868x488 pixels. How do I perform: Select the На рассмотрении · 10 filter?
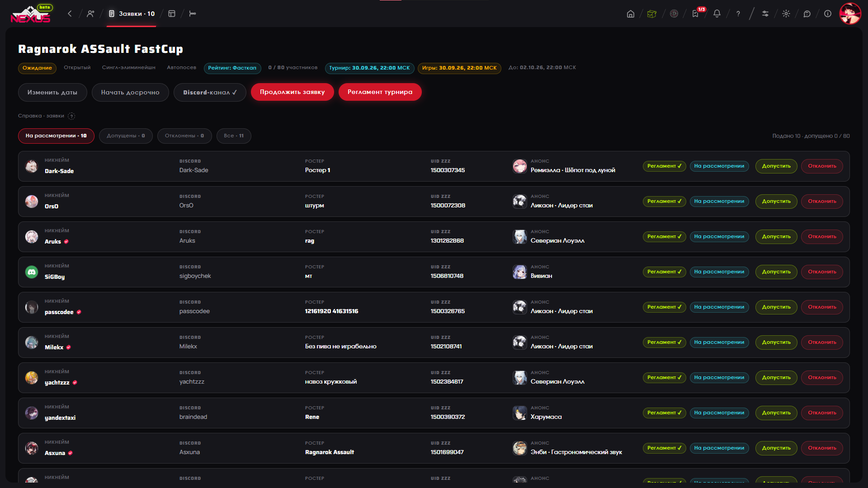tap(56, 136)
